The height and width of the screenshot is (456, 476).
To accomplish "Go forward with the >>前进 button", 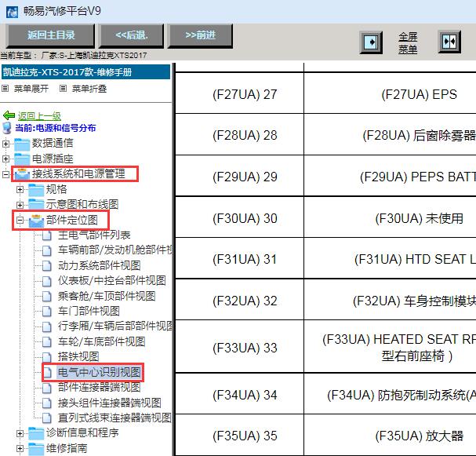I will 200,35.
